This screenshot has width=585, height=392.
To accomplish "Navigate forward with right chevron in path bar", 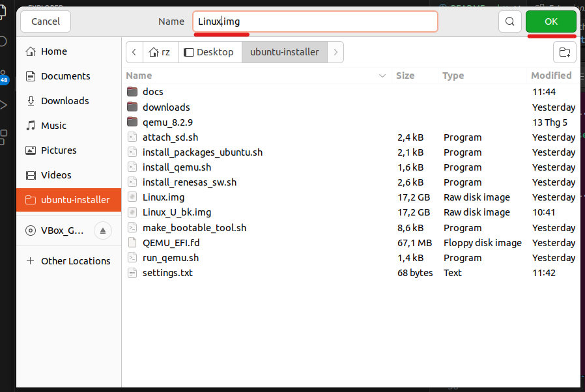I will tap(335, 52).
